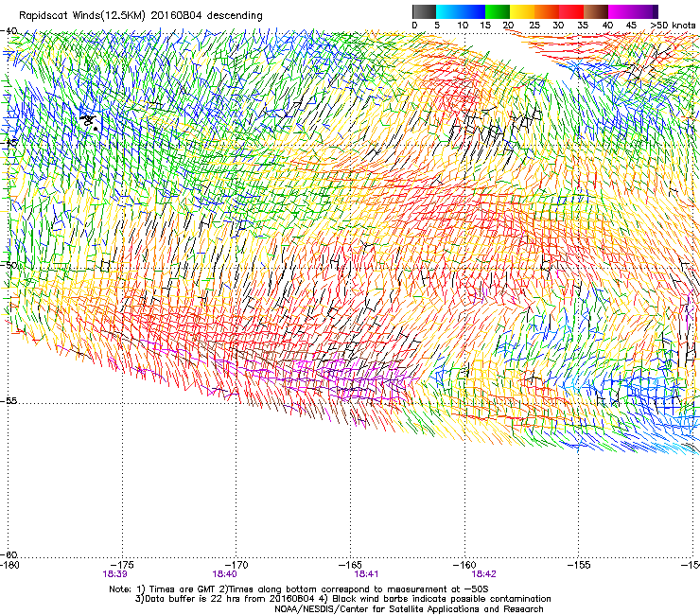Click the title 'Rapidscat Winds(12.5KM) 20160804 descending'
This screenshot has height=615, width=700.
point(141,15)
